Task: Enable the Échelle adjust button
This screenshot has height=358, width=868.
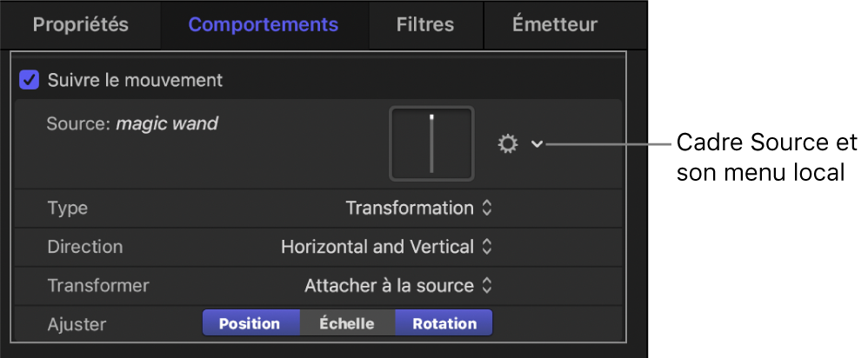Action: point(345,323)
